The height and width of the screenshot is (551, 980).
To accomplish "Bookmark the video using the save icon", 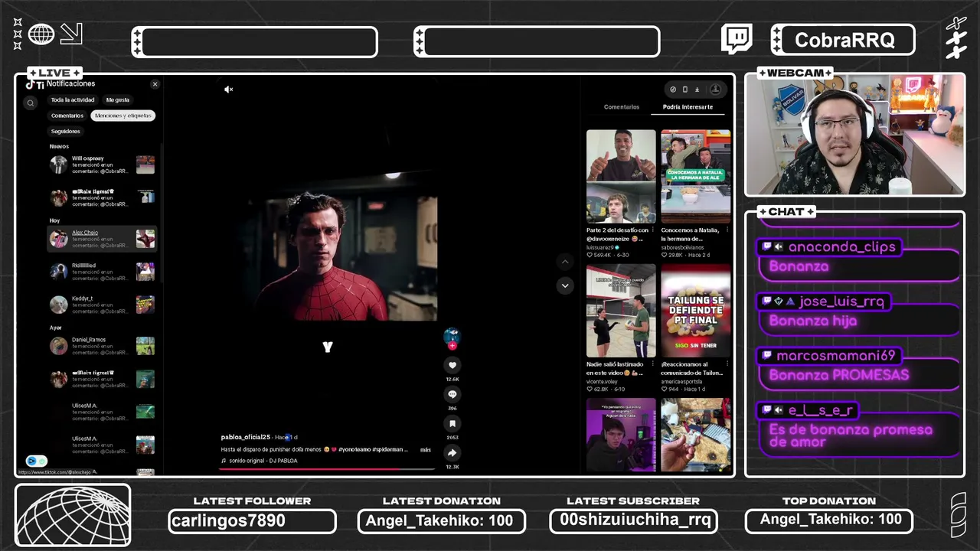I will pyautogui.click(x=452, y=423).
